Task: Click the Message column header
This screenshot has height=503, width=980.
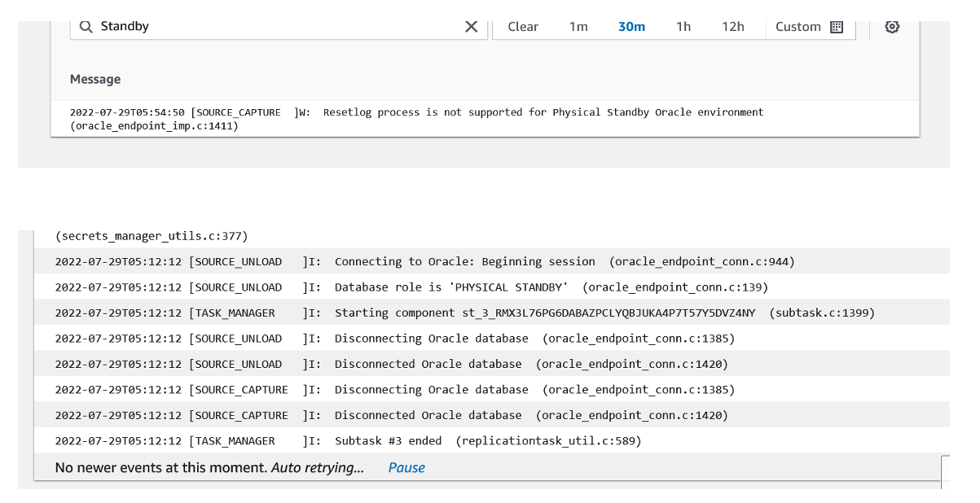Action: pyautogui.click(x=95, y=79)
